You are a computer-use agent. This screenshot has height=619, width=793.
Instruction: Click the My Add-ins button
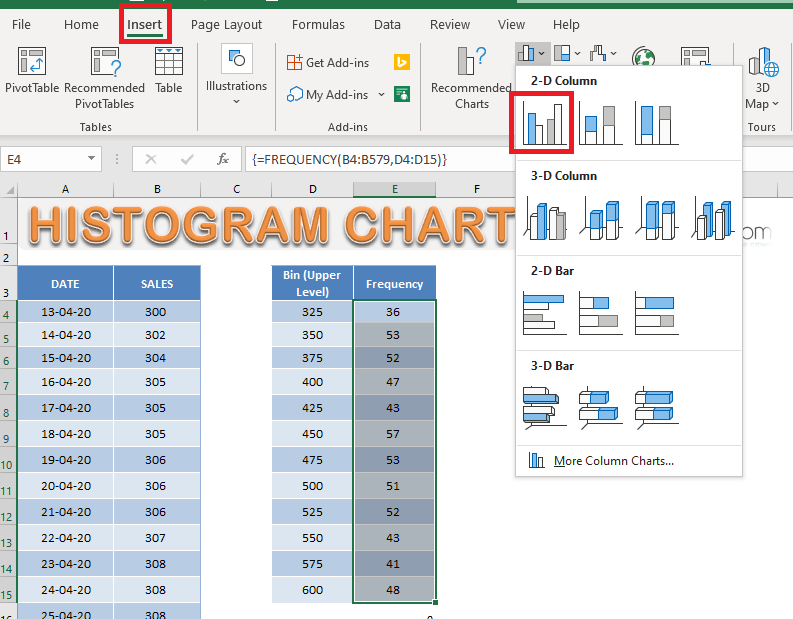pyautogui.click(x=328, y=95)
